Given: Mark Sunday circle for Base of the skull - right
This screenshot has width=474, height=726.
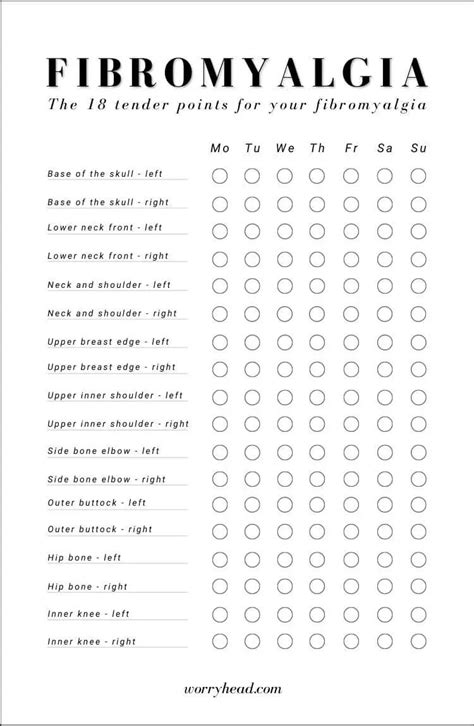Looking at the screenshot, I should (418, 204).
